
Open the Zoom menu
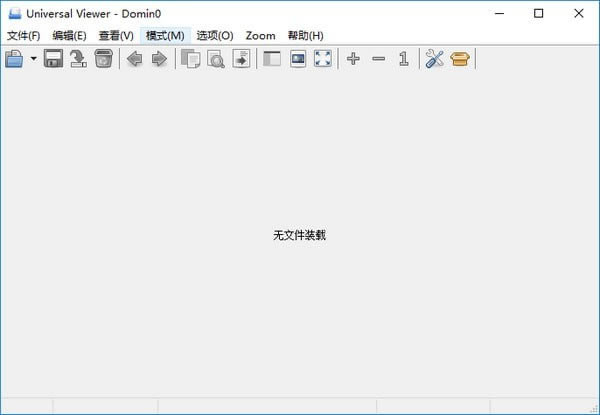pos(260,36)
